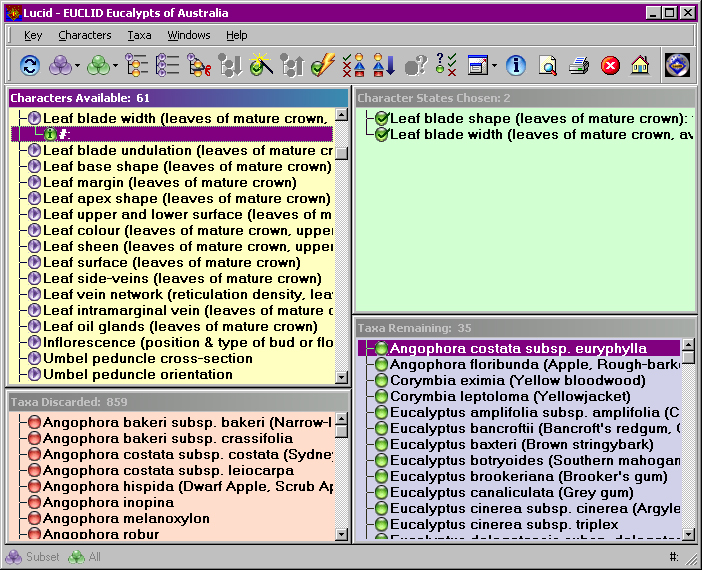Screen dimensions: 702x570
Task: Uncheck Leaf blade width chosen state
Action: click(382, 134)
